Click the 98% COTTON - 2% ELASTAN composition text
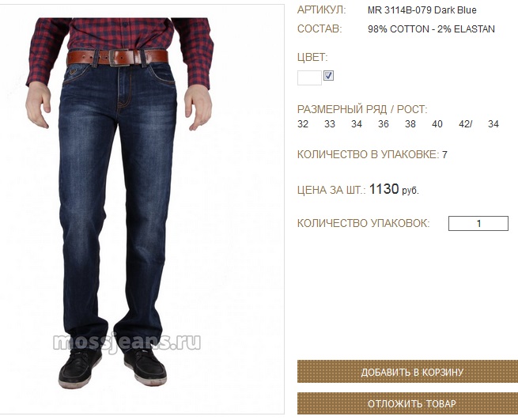Viewport: 518px width, 420px height. coord(431,29)
